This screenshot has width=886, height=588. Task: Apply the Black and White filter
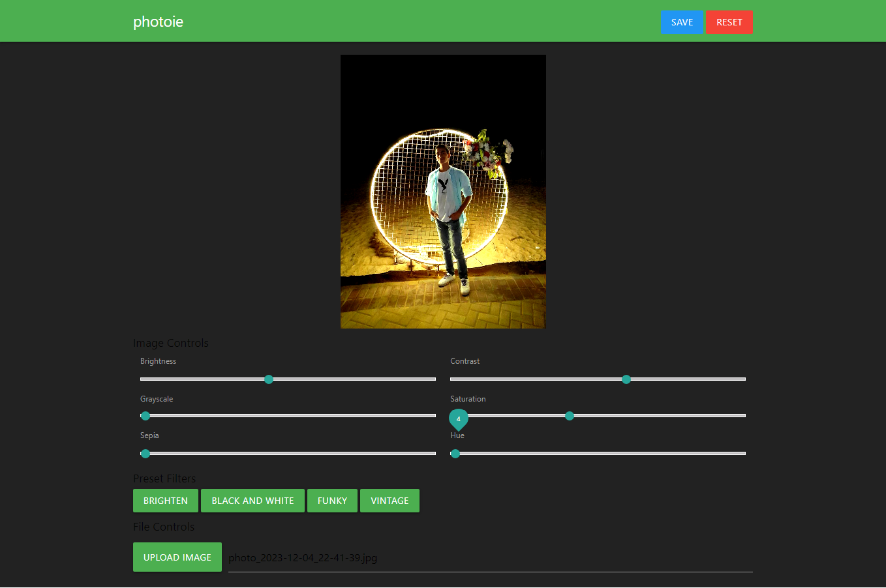tap(252, 501)
